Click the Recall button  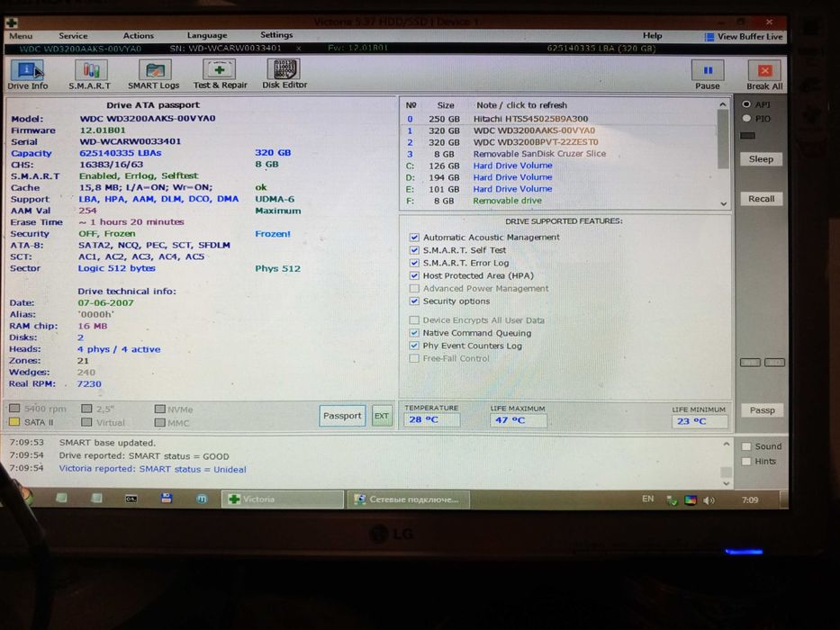click(x=762, y=199)
